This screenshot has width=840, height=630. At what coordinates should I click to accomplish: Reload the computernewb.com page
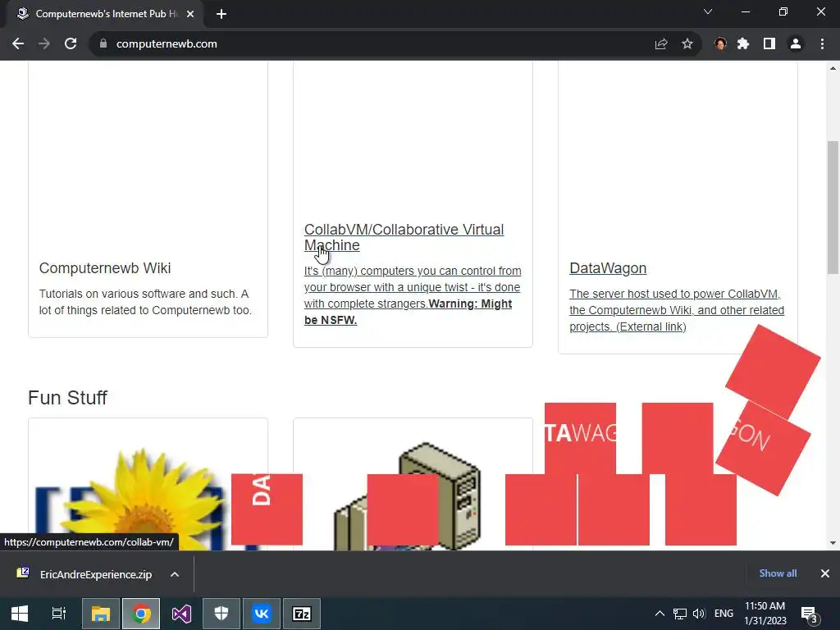click(x=71, y=44)
